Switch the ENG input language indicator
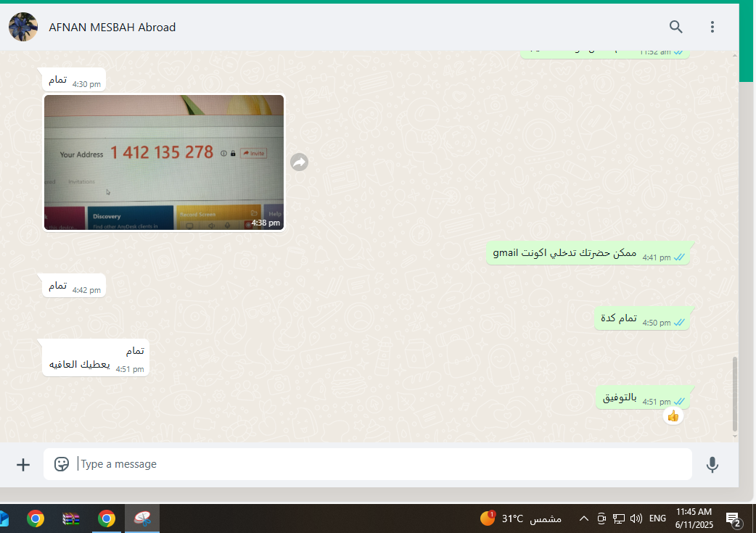The width and height of the screenshot is (756, 533). pyautogui.click(x=657, y=518)
